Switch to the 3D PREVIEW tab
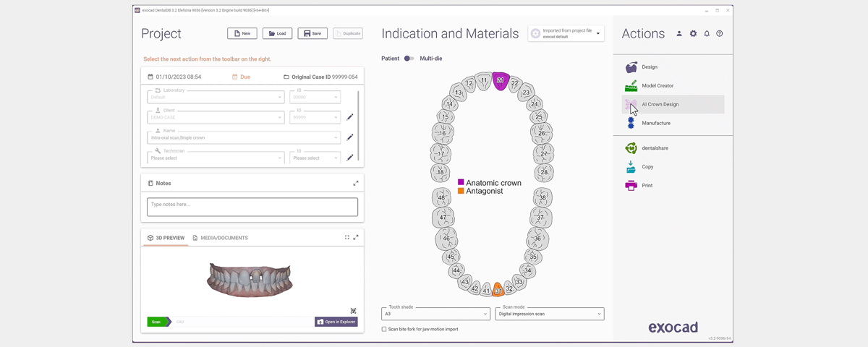The image size is (868, 347). pos(166,238)
